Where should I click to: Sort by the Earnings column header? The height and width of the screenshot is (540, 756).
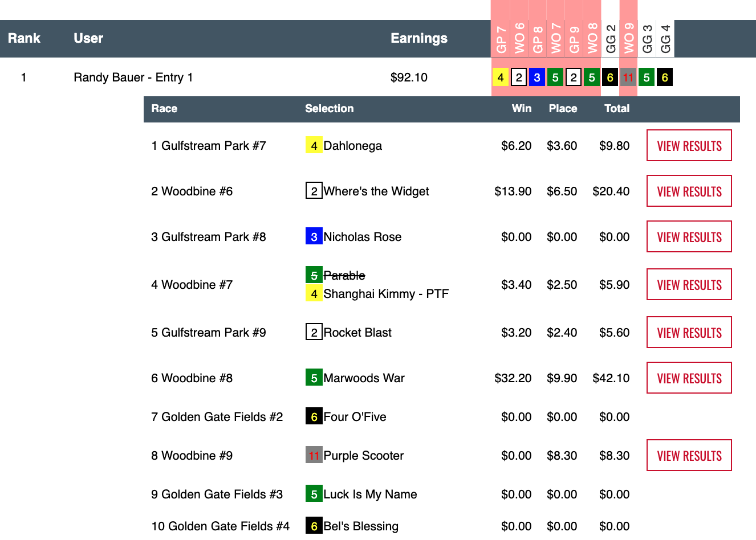[418, 38]
